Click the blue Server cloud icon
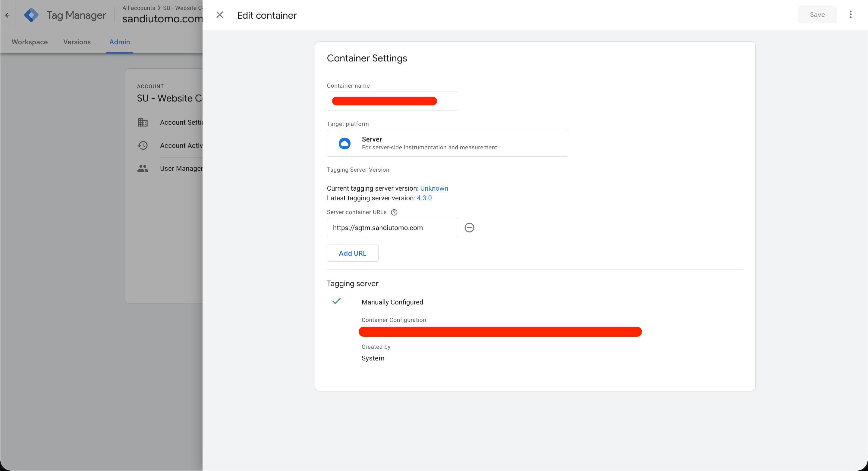The image size is (868, 471). 344,143
